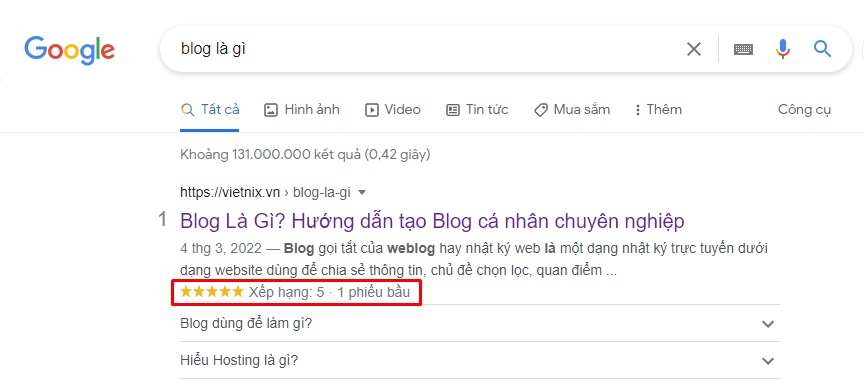Click the 'Xếp hạng: 5' rating text
This screenshot has height=380, width=864.
[x=286, y=292]
